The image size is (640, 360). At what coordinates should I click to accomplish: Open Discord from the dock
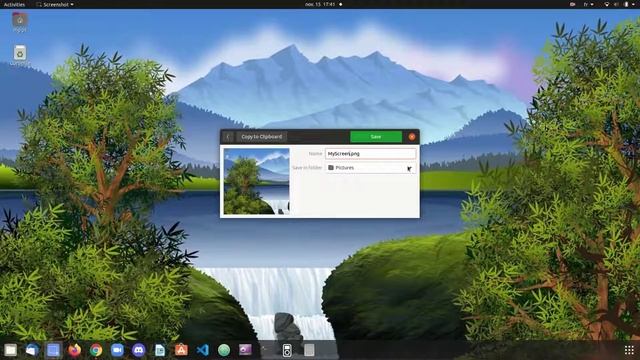coord(138,350)
